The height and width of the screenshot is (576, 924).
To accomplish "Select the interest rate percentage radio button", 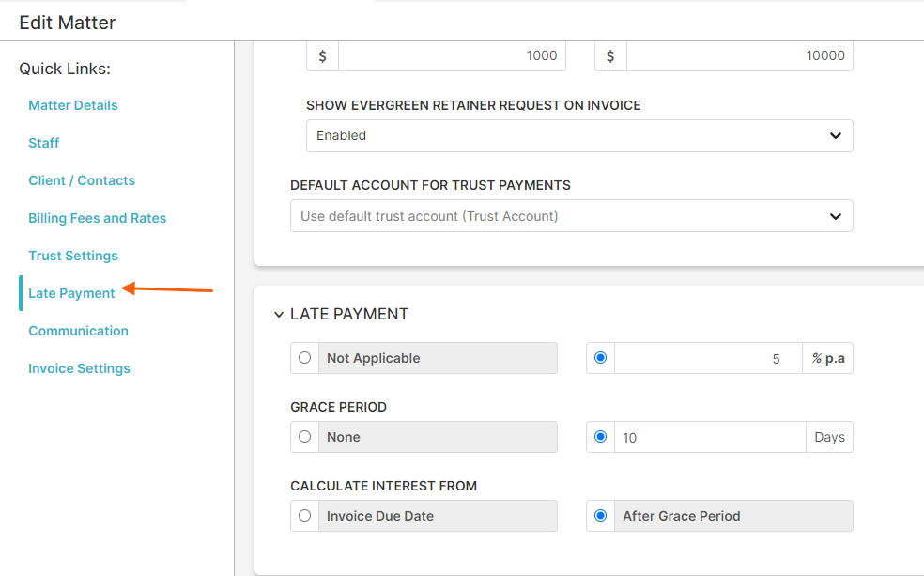I will pos(600,358).
